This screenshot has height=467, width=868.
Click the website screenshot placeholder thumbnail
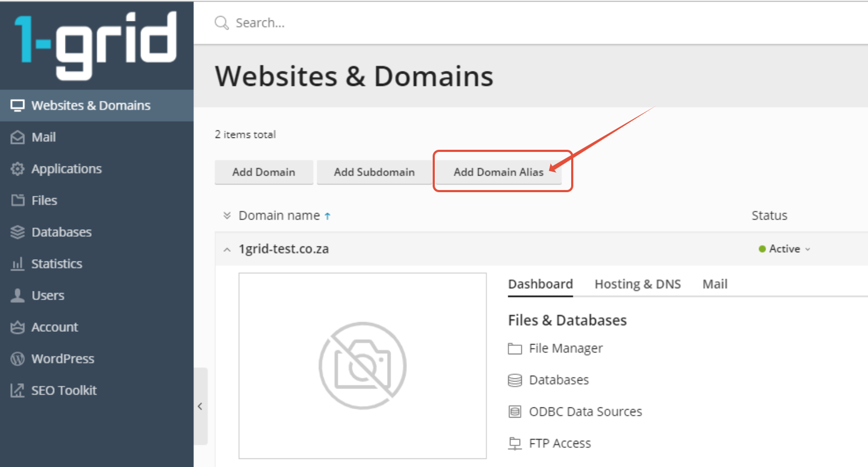click(363, 366)
